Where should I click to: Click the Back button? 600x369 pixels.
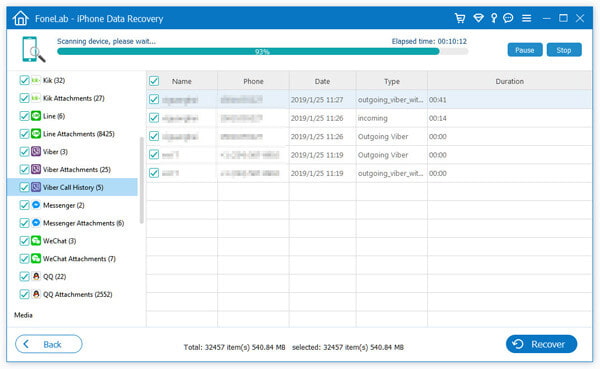(x=49, y=344)
